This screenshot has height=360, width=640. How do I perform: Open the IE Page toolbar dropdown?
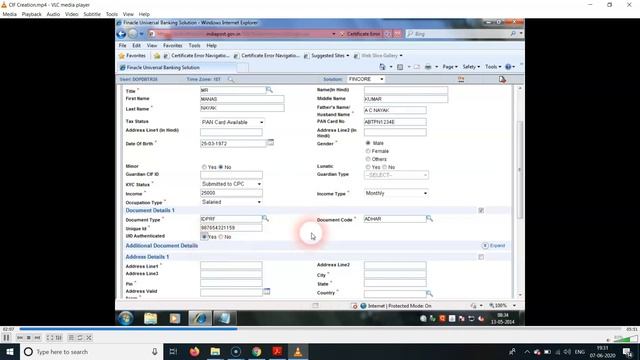450,67
